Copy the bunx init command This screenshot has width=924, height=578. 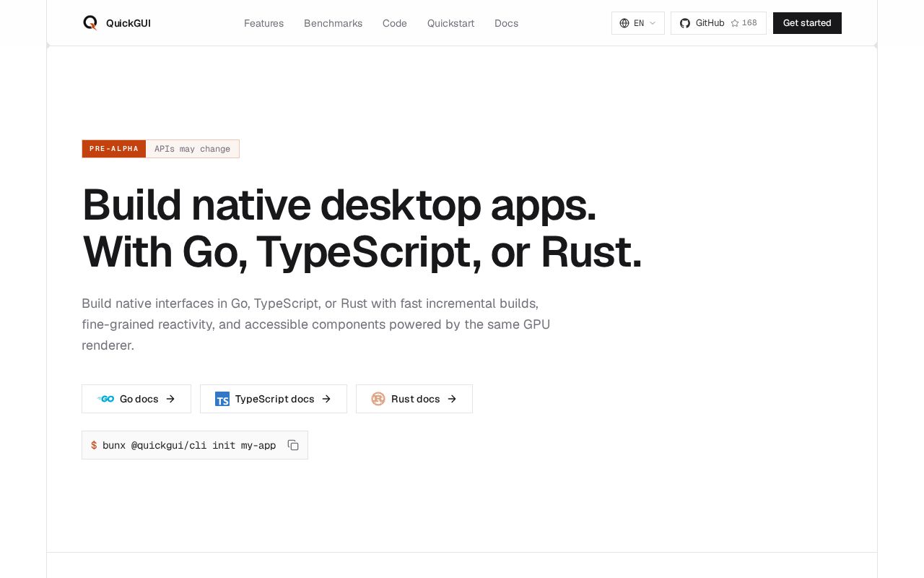coord(293,445)
